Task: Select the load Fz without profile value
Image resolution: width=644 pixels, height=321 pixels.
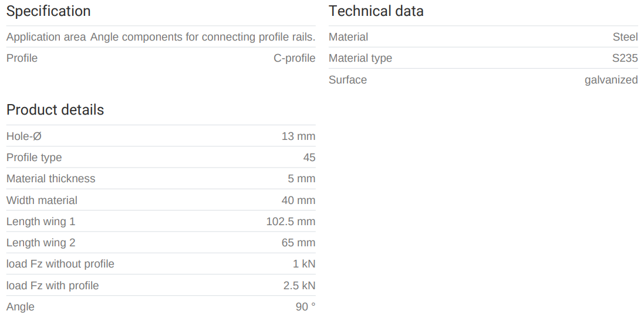Action: 304,264
